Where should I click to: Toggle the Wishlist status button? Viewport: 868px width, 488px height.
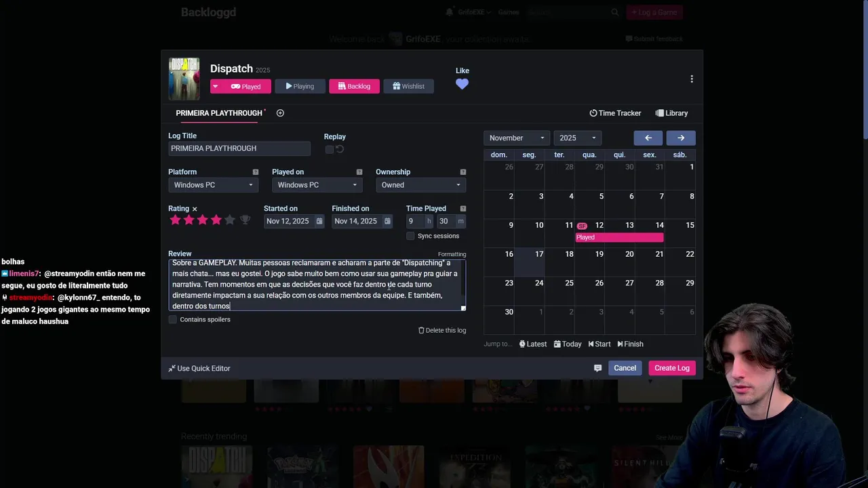(x=408, y=86)
